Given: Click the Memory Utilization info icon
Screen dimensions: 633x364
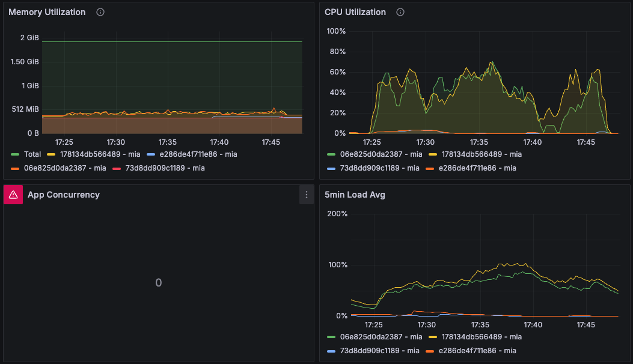Looking at the screenshot, I should point(100,12).
